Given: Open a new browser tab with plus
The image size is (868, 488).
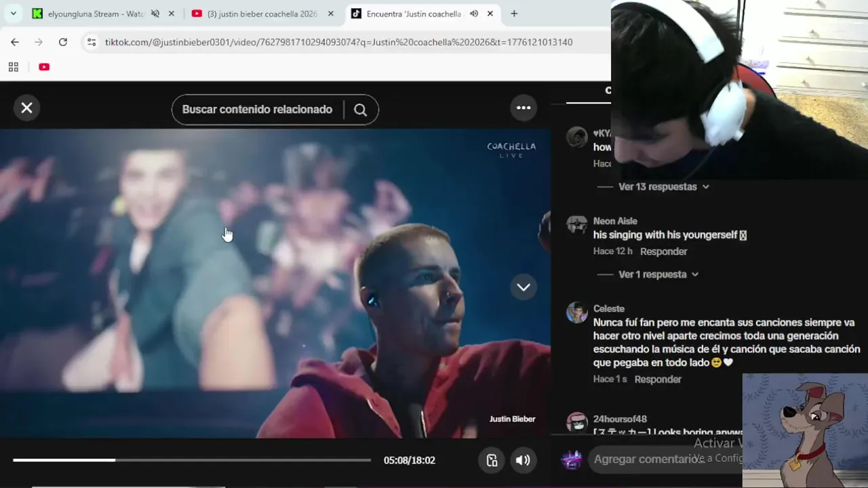Looking at the screenshot, I should point(514,14).
